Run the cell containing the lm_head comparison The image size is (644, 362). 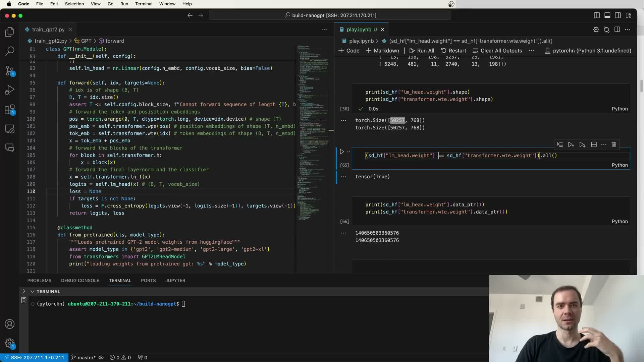pyautogui.click(x=342, y=152)
